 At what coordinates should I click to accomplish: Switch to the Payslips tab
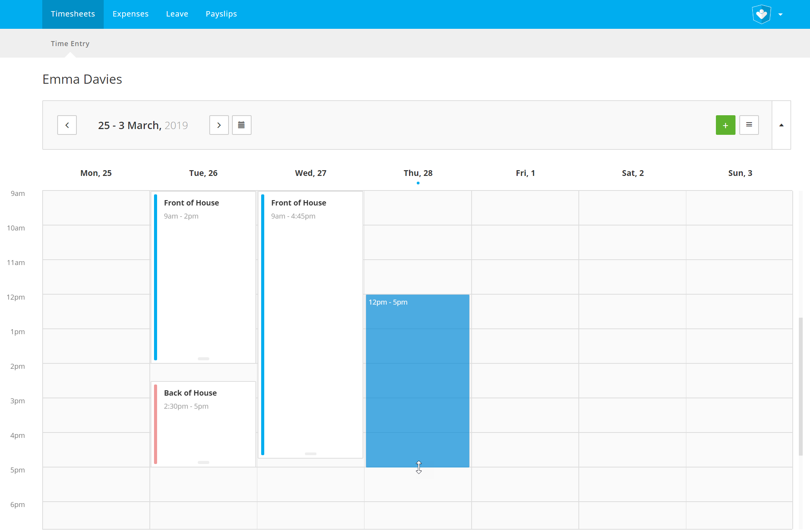point(221,14)
